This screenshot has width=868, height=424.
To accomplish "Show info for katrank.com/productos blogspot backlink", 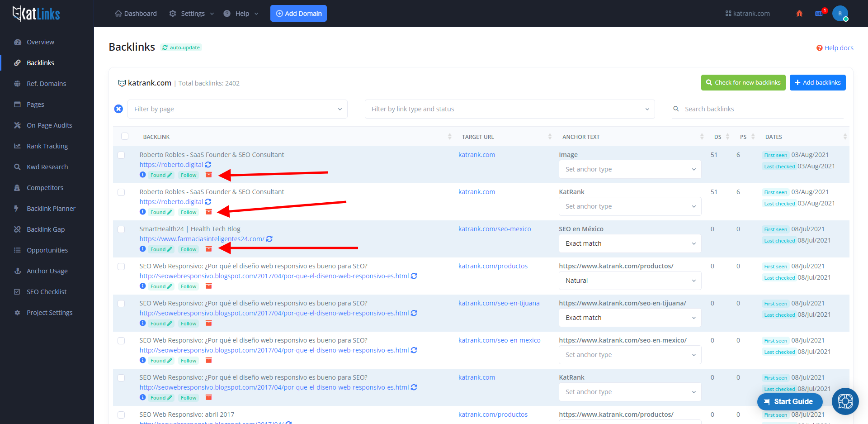I will (x=143, y=286).
